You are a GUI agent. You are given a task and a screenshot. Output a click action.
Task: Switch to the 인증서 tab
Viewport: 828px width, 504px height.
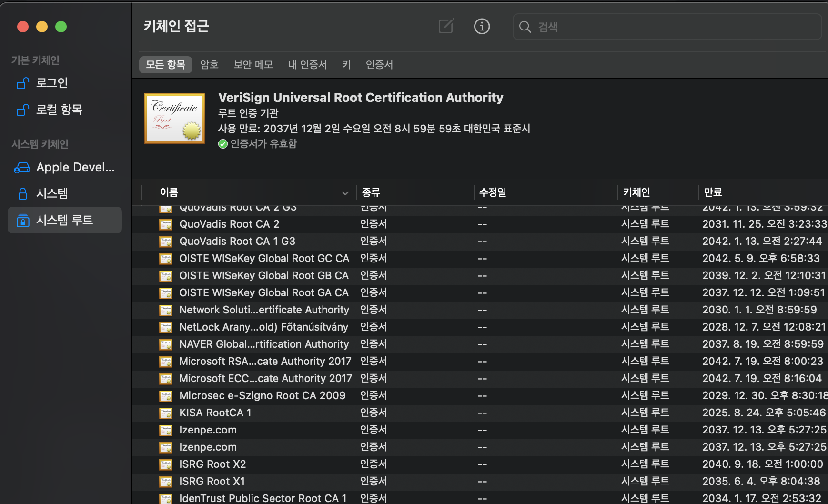(379, 64)
